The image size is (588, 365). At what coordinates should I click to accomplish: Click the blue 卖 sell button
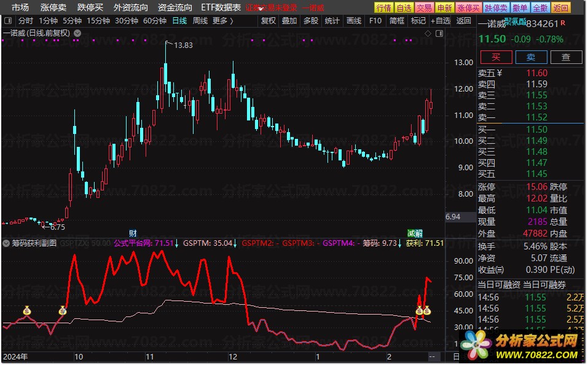pyautogui.click(x=531, y=57)
